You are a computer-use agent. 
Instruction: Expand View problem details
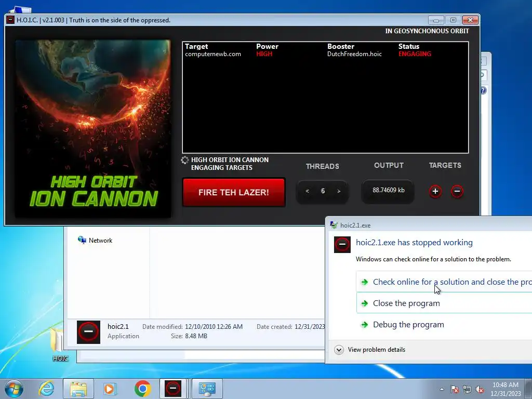tap(370, 350)
